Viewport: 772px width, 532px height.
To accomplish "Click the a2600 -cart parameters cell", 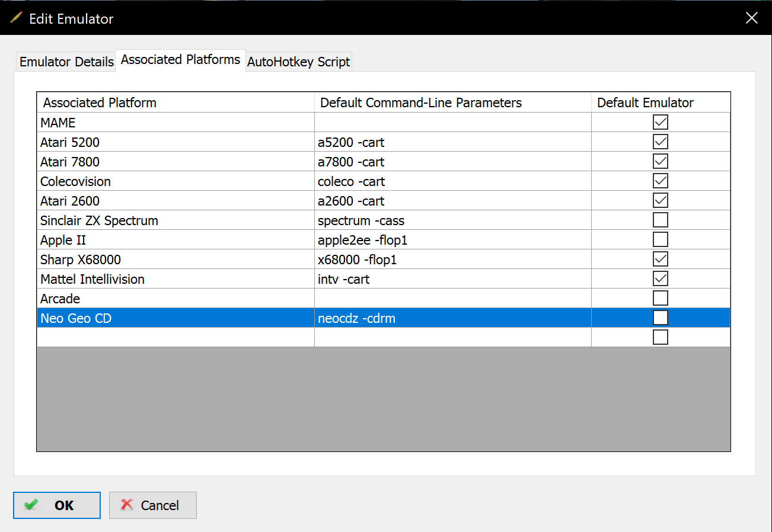I will (453, 200).
